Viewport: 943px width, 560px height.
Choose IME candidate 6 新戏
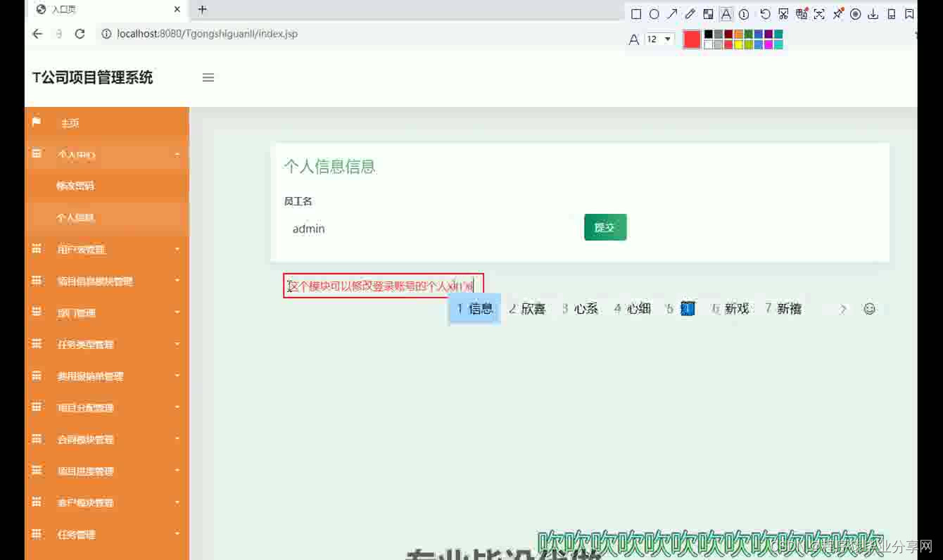click(730, 309)
